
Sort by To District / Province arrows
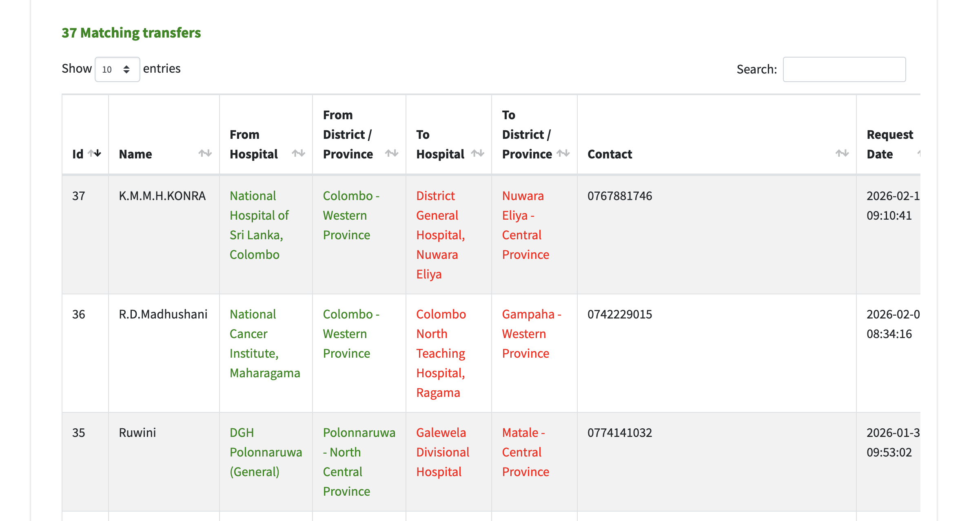click(x=563, y=154)
